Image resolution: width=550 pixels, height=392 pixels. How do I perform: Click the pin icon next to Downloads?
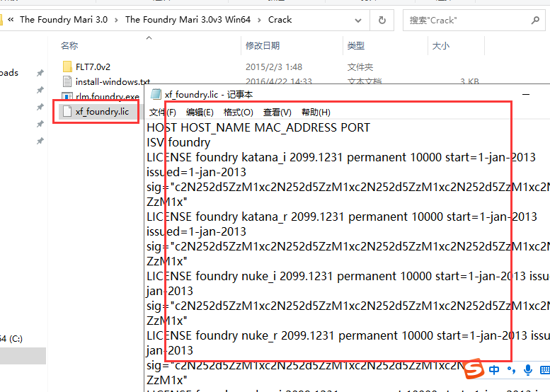pos(40,73)
